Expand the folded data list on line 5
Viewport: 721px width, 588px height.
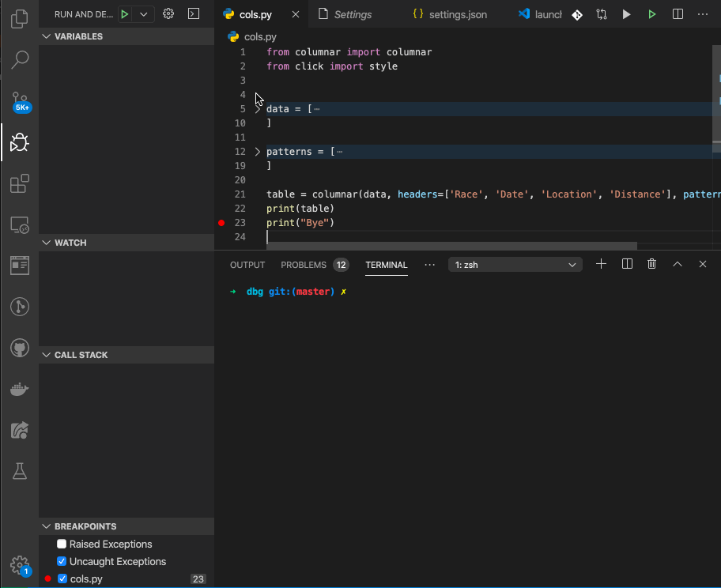pyautogui.click(x=257, y=108)
